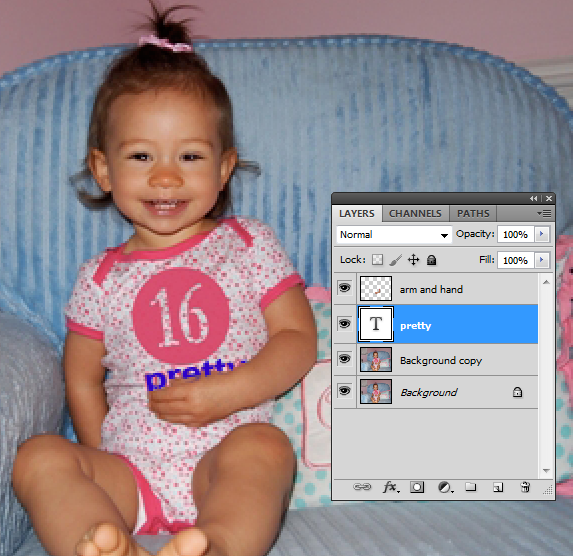This screenshot has height=556, width=573.
Task: Create a new layer
Action: coord(498,487)
